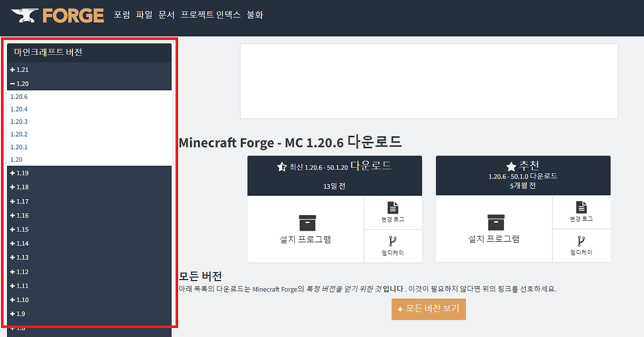
Task: Open changelog icon for latest 50.1.20
Action: [393, 208]
